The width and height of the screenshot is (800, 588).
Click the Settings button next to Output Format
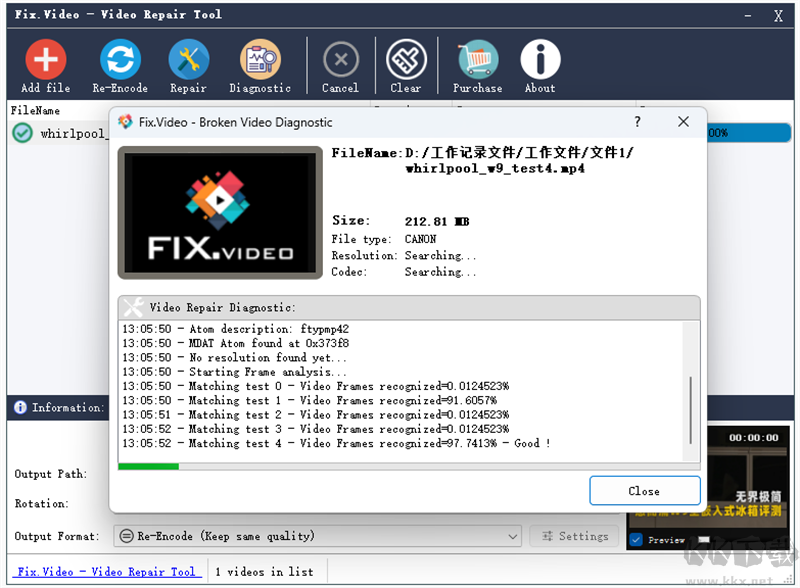coord(576,536)
